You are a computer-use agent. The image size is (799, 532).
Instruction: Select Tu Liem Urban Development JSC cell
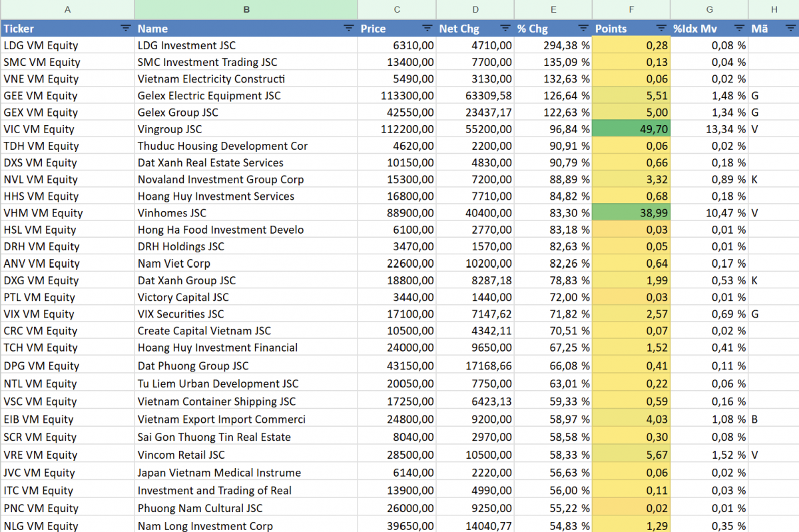pyautogui.click(x=246, y=384)
